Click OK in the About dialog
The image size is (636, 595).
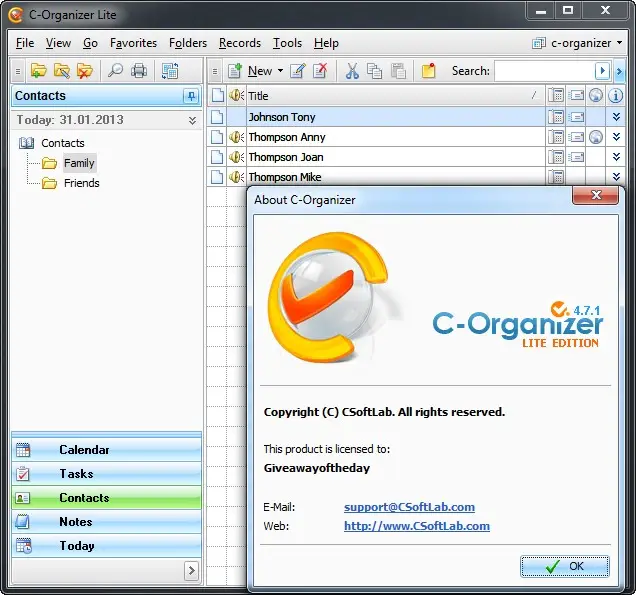tap(565, 566)
